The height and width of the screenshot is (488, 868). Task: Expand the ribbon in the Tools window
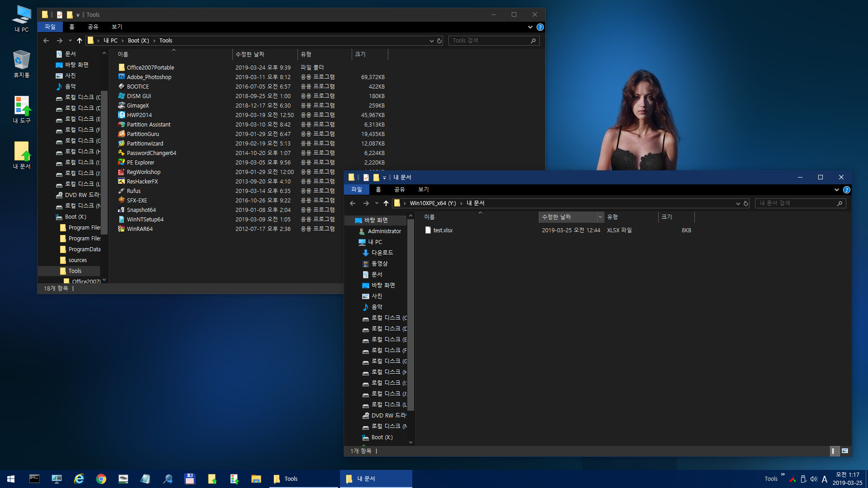[x=530, y=27]
